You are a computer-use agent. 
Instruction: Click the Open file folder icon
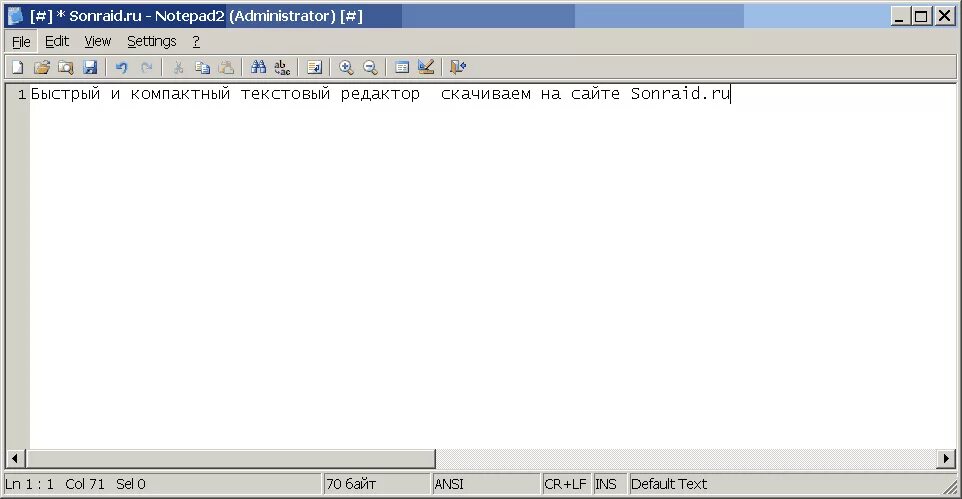(x=42, y=67)
